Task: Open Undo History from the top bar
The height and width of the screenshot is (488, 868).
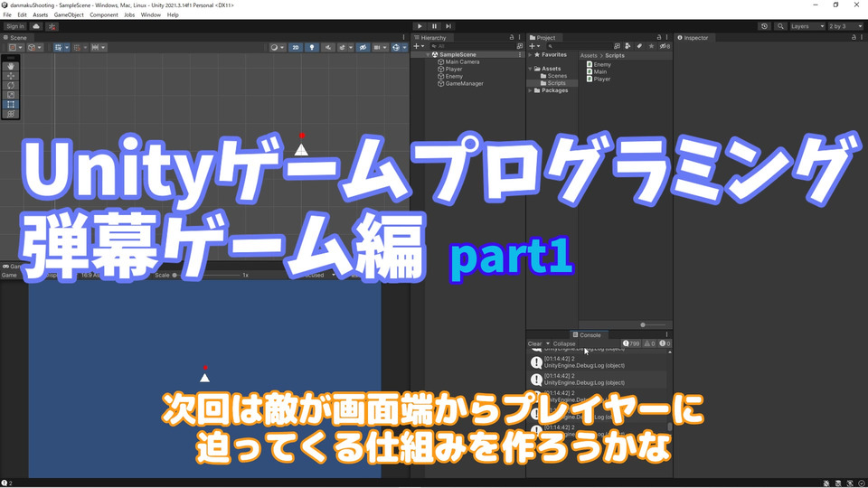Action: click(x=765, y=26)
